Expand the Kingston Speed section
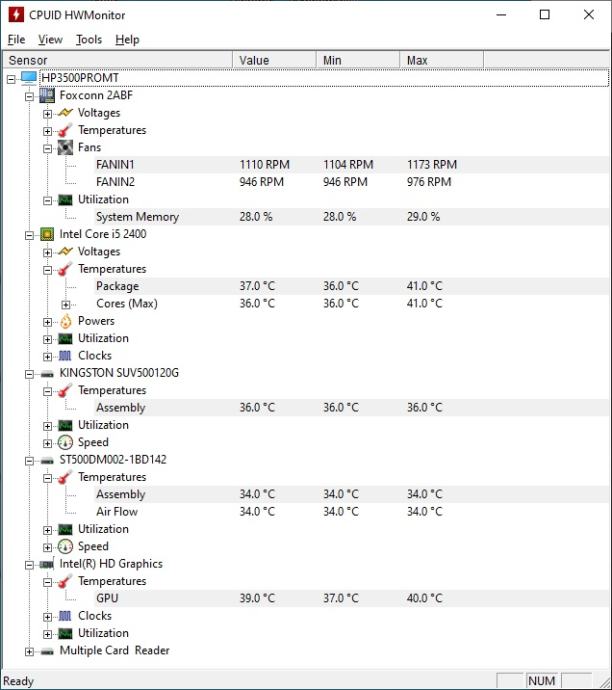Image resolution: width=612 pixels, height=690 pixels. pyautogui.click(x=48, y=443)
